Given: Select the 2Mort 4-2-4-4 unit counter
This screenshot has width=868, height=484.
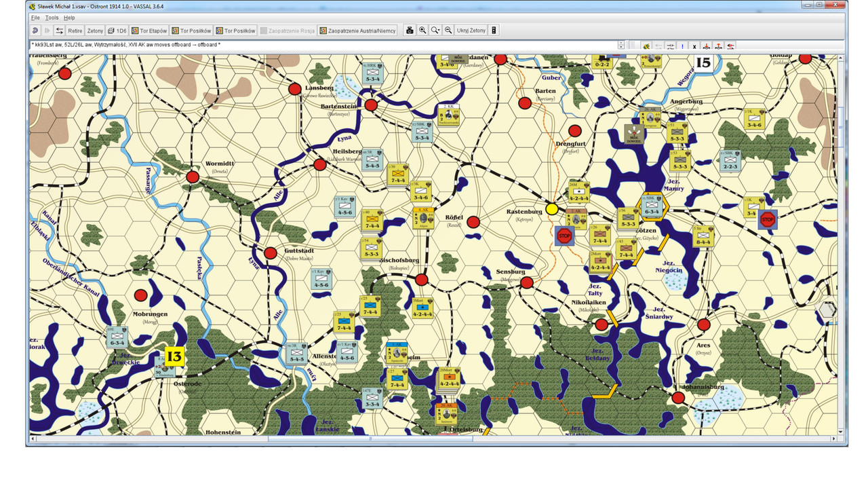Looking at the screenshot, I should coord(599,261).
